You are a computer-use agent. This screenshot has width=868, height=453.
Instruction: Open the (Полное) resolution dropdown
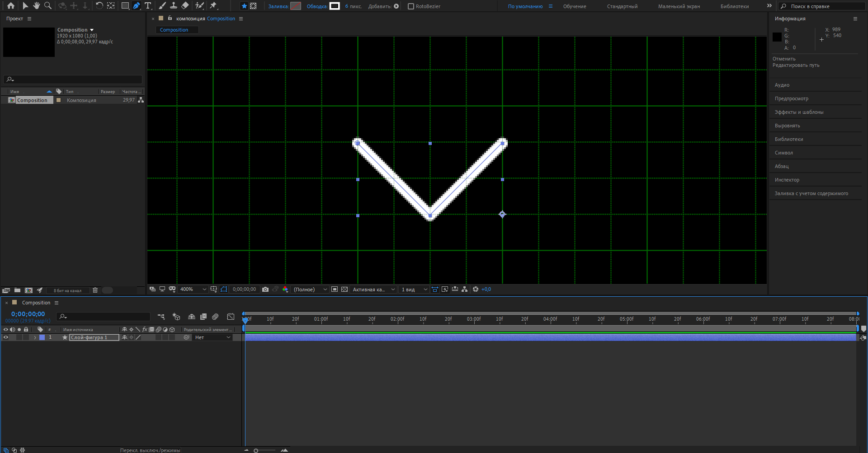[311, 290]
